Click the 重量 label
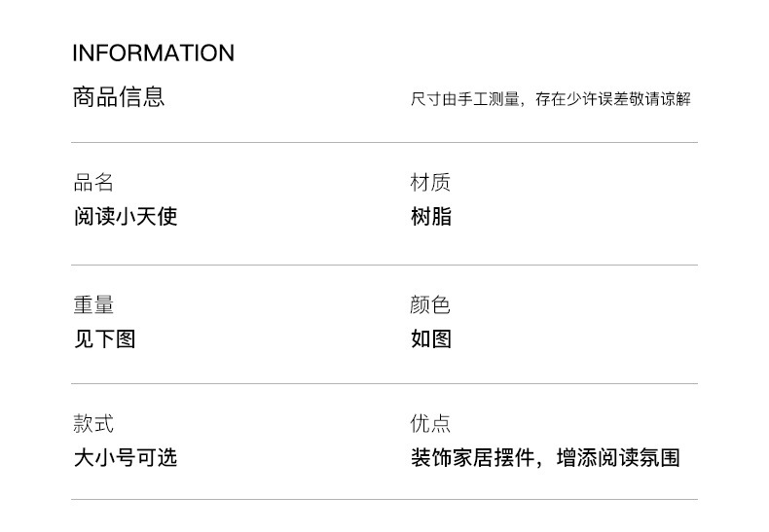This screenshot has height=532, width=769. [x=93, y=305]
